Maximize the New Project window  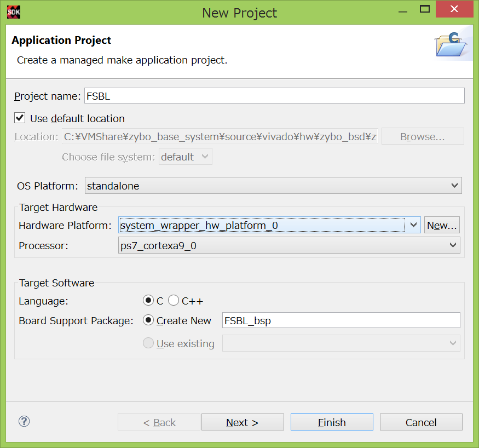pyautogui.click(x=425, y=9)
